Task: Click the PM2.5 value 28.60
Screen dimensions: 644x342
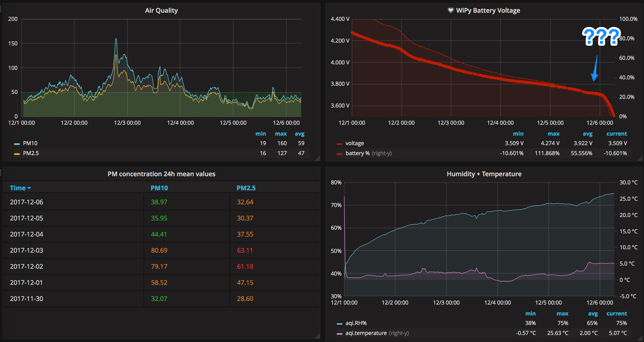Action: tap(245, 298)
